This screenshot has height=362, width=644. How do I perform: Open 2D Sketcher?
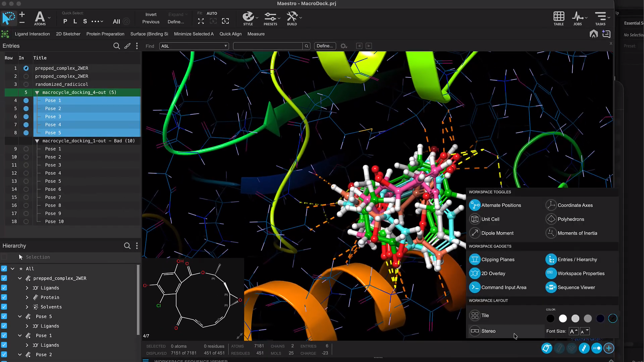(x=68, y=34)
